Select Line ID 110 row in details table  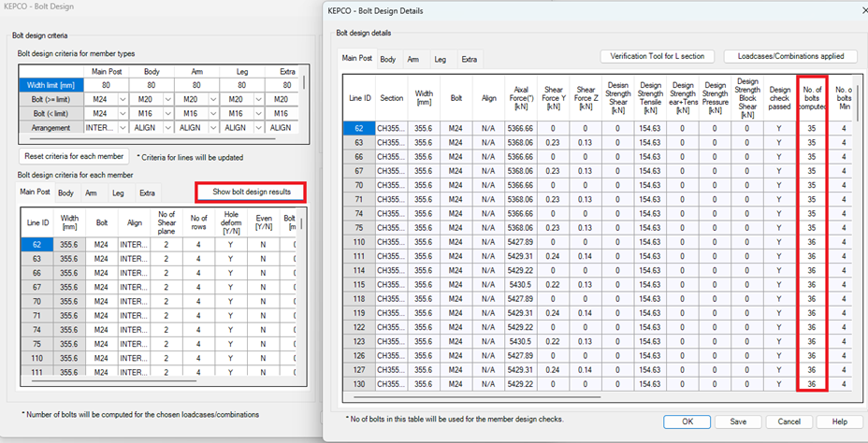pos(359,240)
